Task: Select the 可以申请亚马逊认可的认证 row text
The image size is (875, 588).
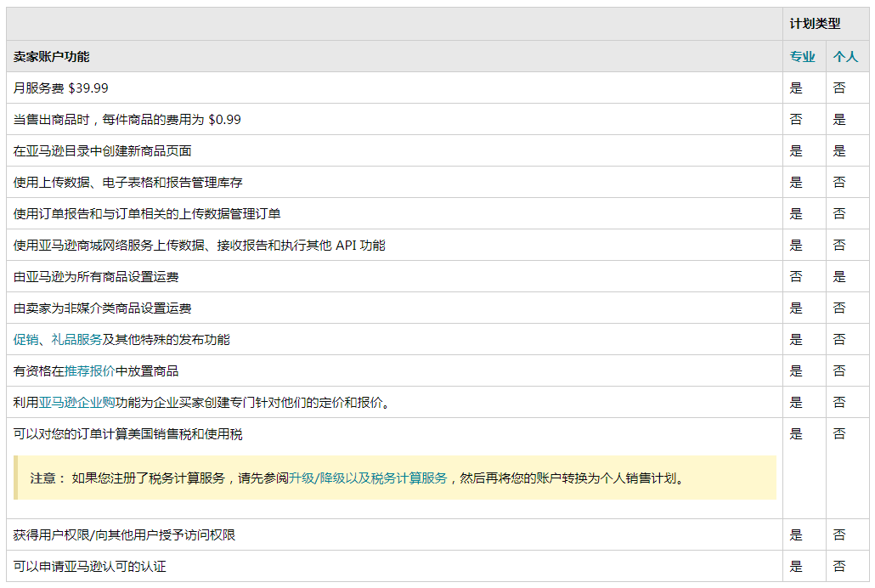Action: coord(90,566)
